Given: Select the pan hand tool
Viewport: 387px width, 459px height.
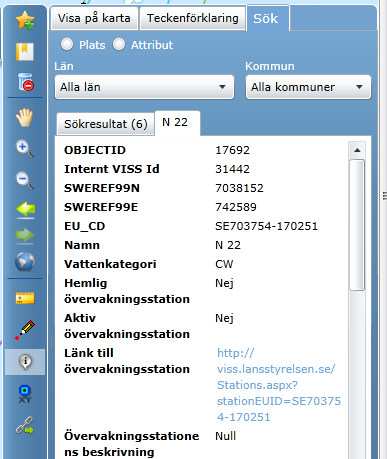Looking at the screenshot, I should pos(25,117).
